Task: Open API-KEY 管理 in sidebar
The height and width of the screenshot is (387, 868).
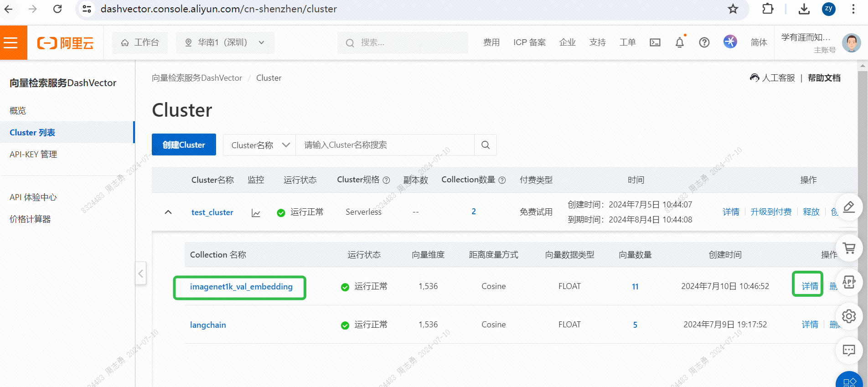Action: (x=33, y=155)
